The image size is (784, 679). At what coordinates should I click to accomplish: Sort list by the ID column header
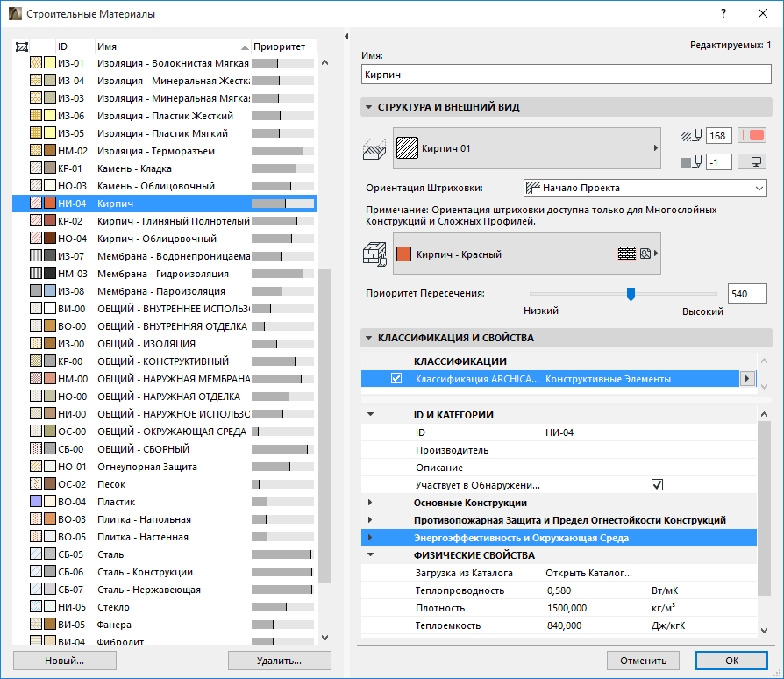tap(75, 46)
